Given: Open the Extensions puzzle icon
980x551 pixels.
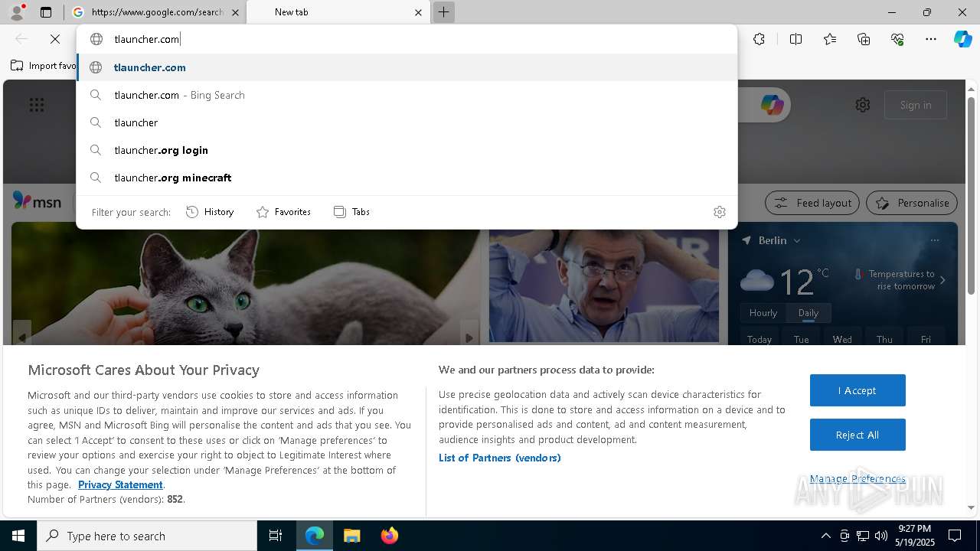Looking at the screenshot, I should click(759, 39).
